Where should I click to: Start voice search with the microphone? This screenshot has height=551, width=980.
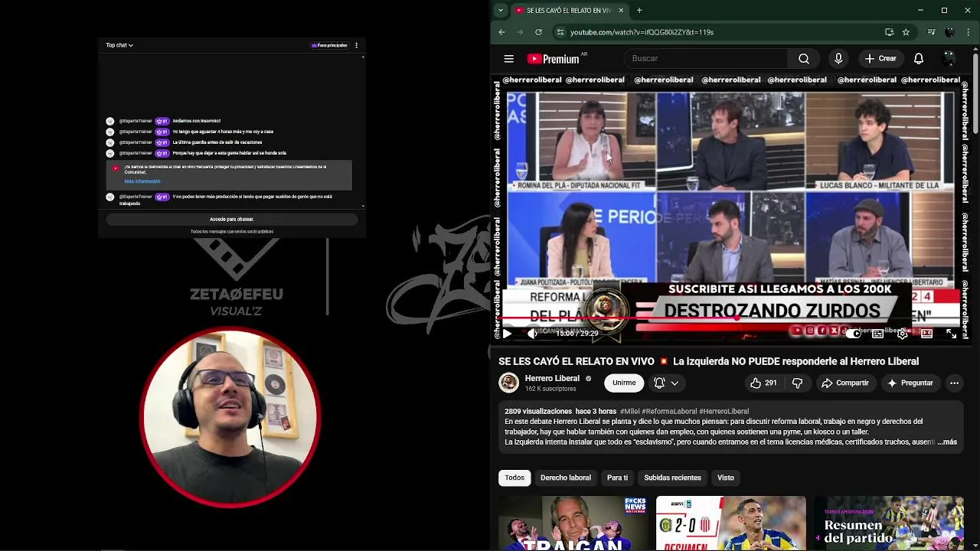[x=838, y=59]
